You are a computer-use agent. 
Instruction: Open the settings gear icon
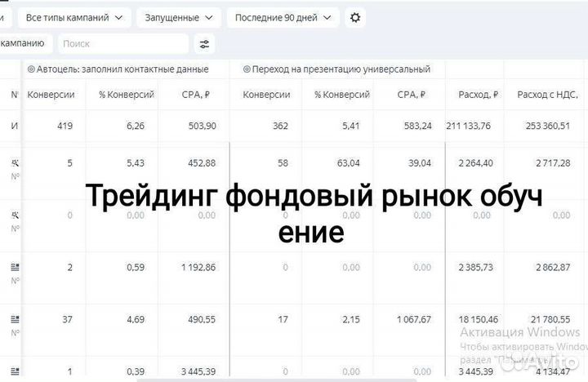pos(354,18)
